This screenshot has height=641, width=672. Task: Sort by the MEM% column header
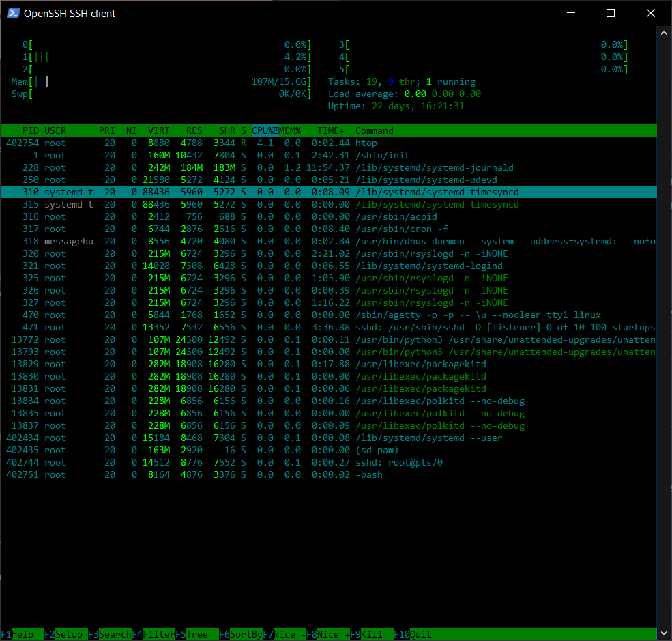(x=290, y=131)
